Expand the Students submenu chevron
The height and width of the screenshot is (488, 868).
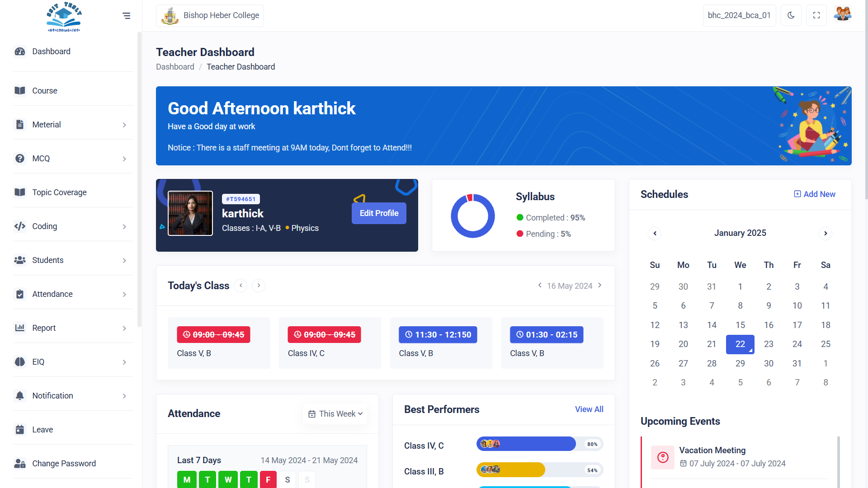(x=124, y=261)
